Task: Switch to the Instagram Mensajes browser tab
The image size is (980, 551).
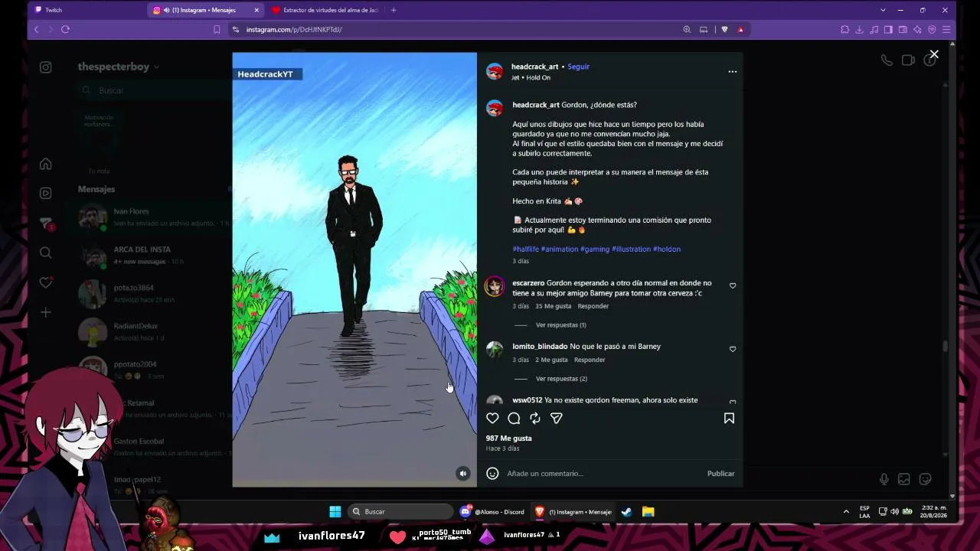Action: pos(205,10)
